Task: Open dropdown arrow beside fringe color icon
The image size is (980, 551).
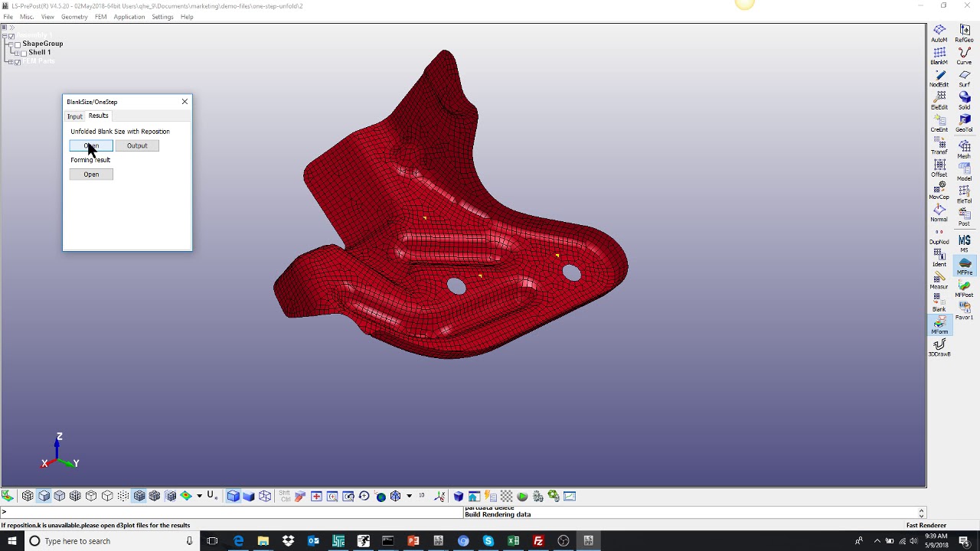Action: pyautogui.click(x=199, y=497)
